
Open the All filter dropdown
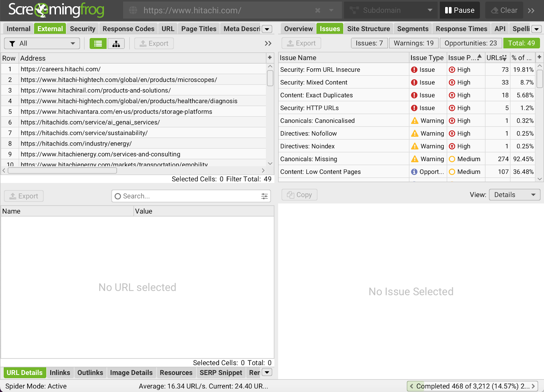42,44
